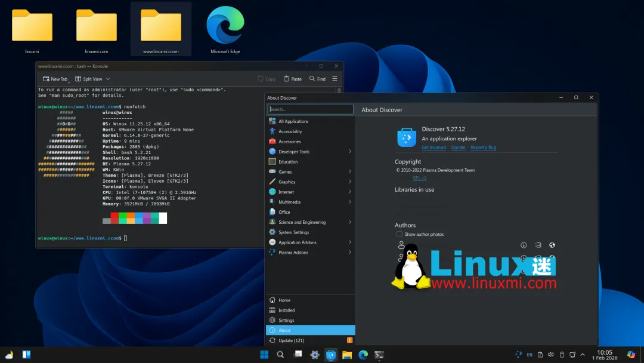Show hidden system tray icons arrow
The width and height of the screenshot is (644, 363).
[583, 355]
